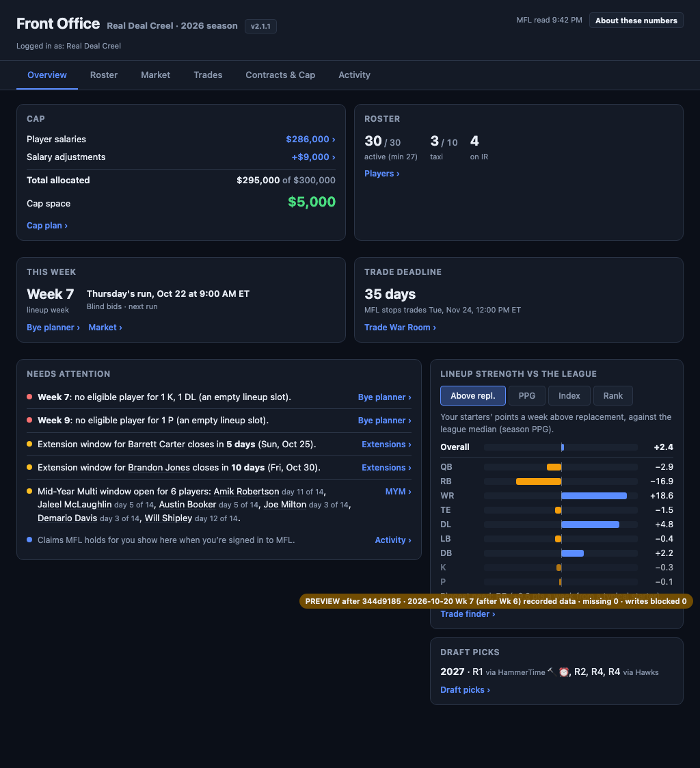700x768 pixels.
Task: Expand Player salaries $286,000 details
Action: click(310, 139)
